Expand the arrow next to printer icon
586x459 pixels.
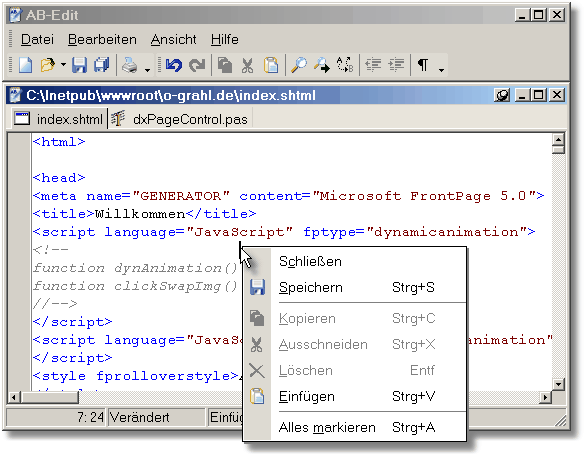pyautogui.click(x=148, y=70)
